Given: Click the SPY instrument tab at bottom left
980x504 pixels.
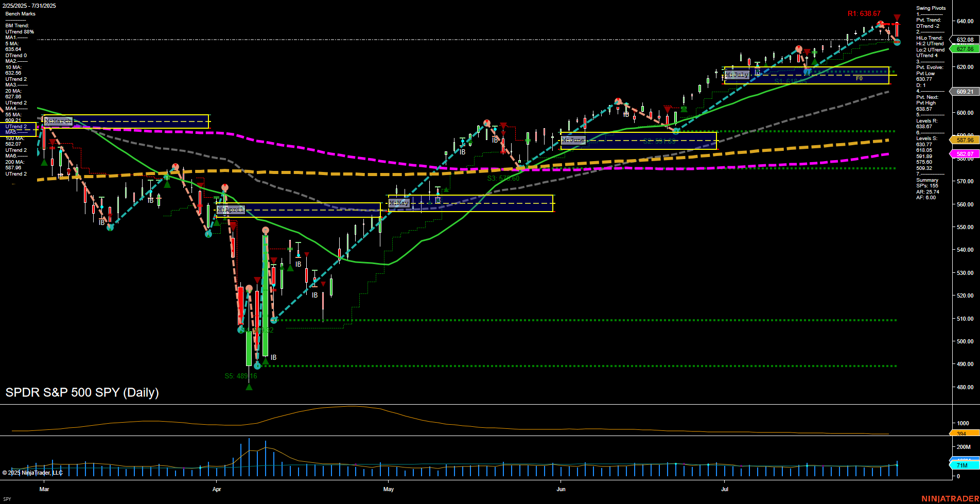Looking at the screenshot, I should click(x=7, y=499).
